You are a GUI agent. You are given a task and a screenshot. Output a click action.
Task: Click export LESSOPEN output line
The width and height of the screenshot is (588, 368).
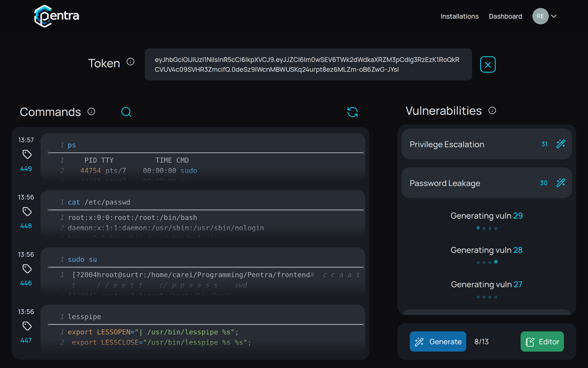[x=153, y=332]
